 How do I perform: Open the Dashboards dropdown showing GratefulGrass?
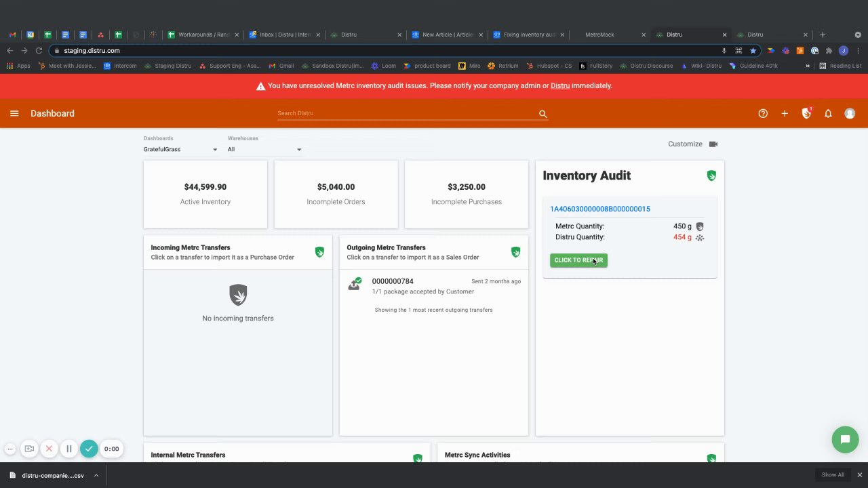pyautogui.click(x=180, y=149)
